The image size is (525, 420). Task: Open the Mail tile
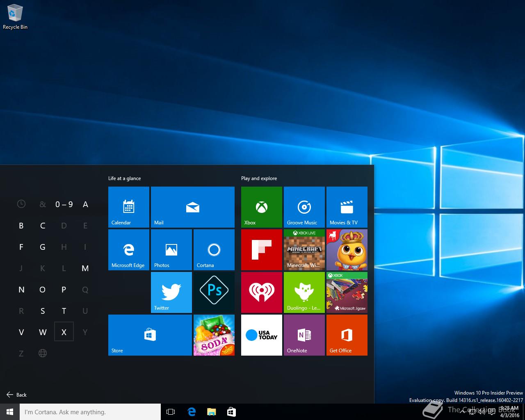(193, 207)
